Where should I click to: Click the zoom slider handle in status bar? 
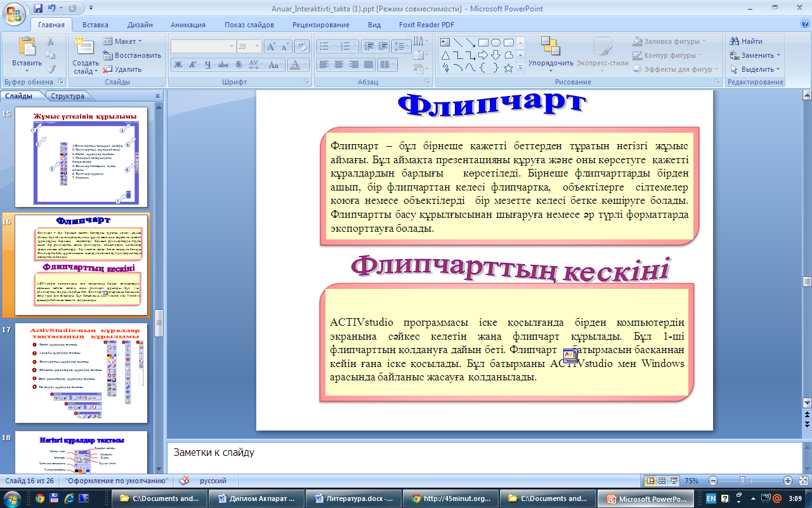[742, 481]
